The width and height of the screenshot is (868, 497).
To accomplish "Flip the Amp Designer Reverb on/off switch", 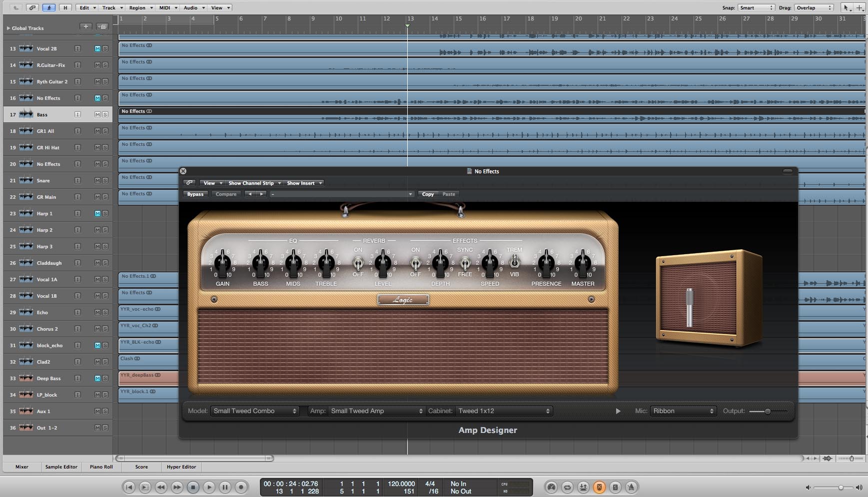I will point(358,262).
